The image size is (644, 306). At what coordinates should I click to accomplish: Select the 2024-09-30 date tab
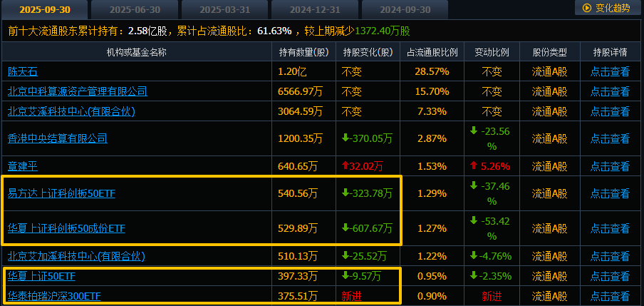(405, 9)
